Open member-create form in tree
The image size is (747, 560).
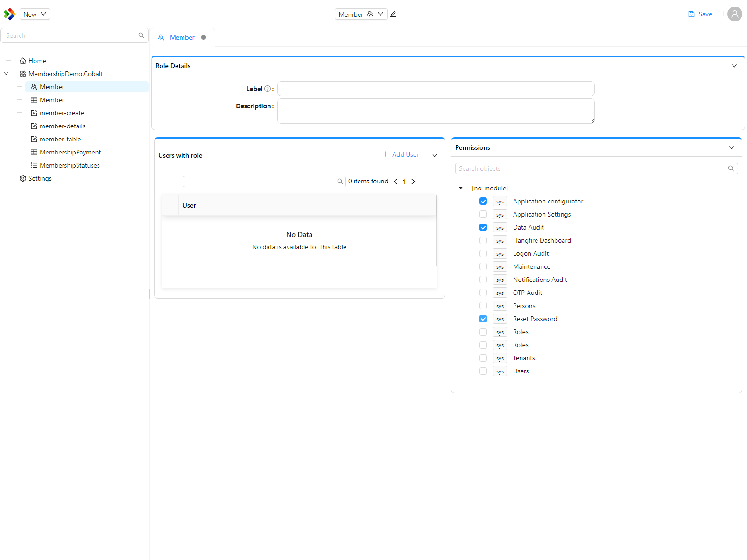57,113
